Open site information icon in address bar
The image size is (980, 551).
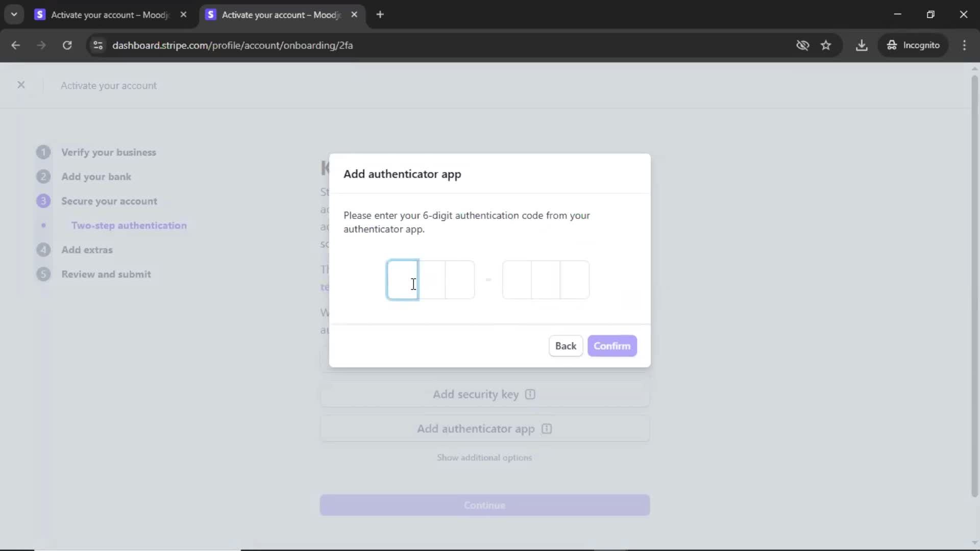[x=98, y=45]
